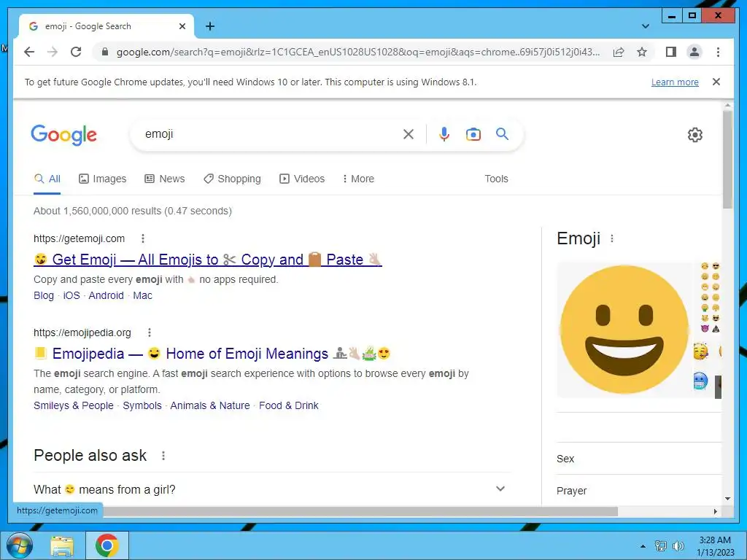Expand What means from a girl question

point(271,489)
